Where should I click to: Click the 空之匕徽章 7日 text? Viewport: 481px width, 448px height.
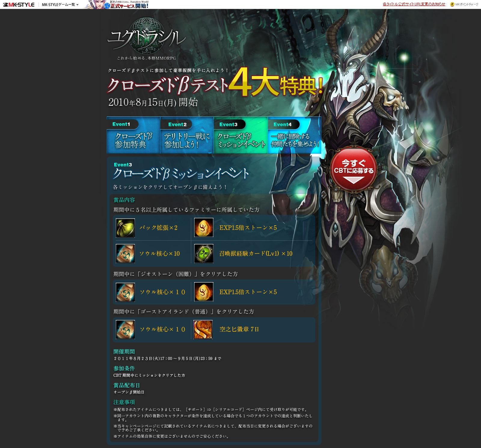[x=239, y=329]
